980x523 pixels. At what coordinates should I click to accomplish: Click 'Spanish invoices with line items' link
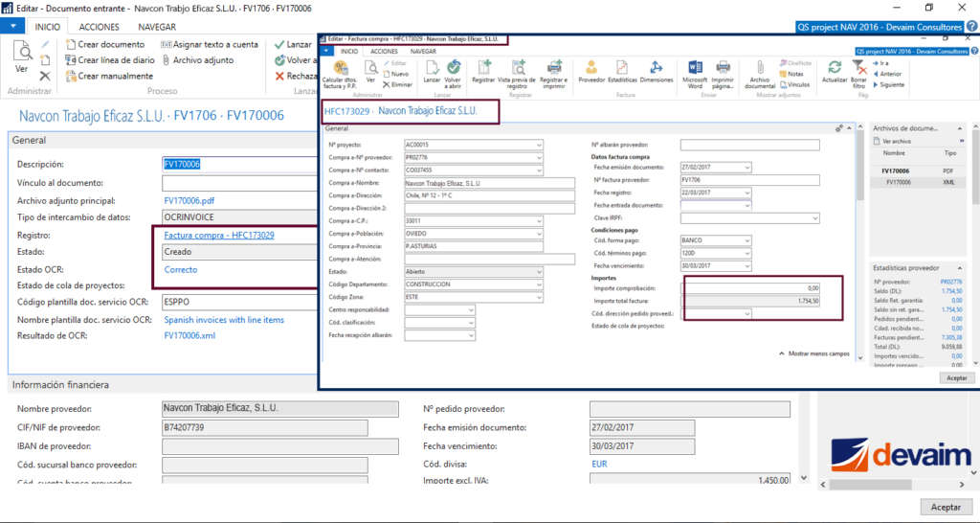(x=224, y=320)
